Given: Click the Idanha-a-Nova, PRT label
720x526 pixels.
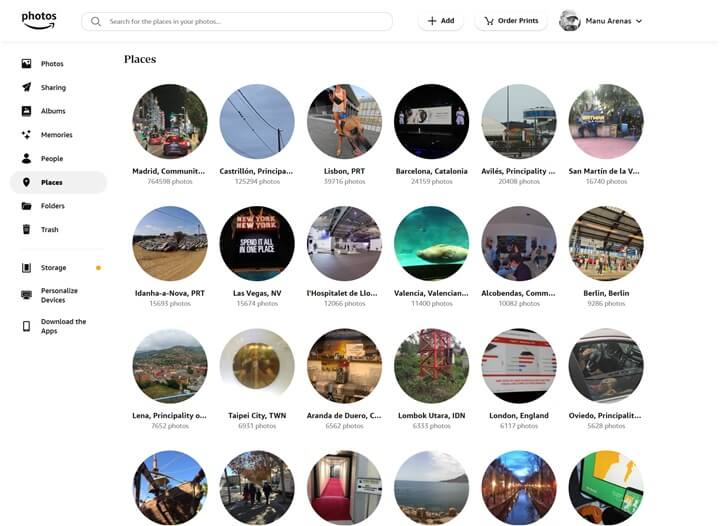Looking at the screenshot, I should tap(170, 293).
